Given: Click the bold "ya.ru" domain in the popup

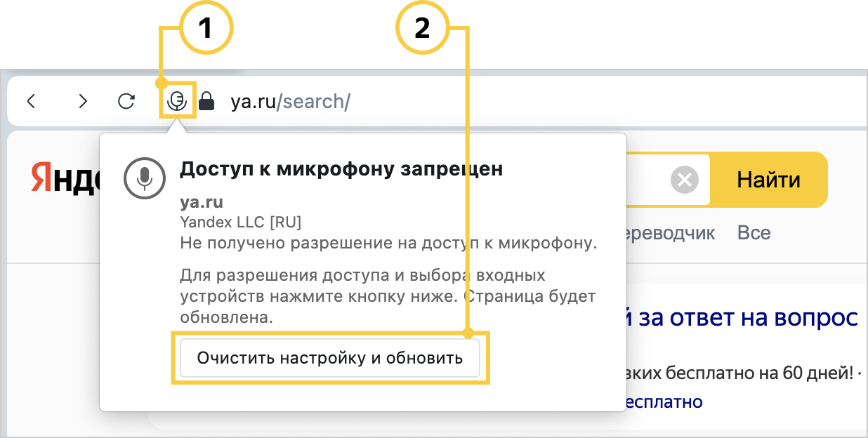Looking at the screenshot, I should tap(202, 203).
